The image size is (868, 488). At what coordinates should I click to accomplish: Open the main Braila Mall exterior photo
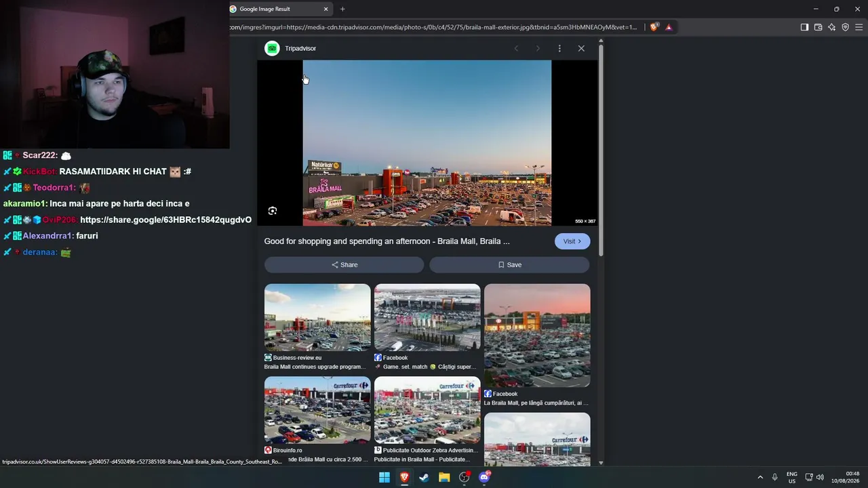click(427, 143)
